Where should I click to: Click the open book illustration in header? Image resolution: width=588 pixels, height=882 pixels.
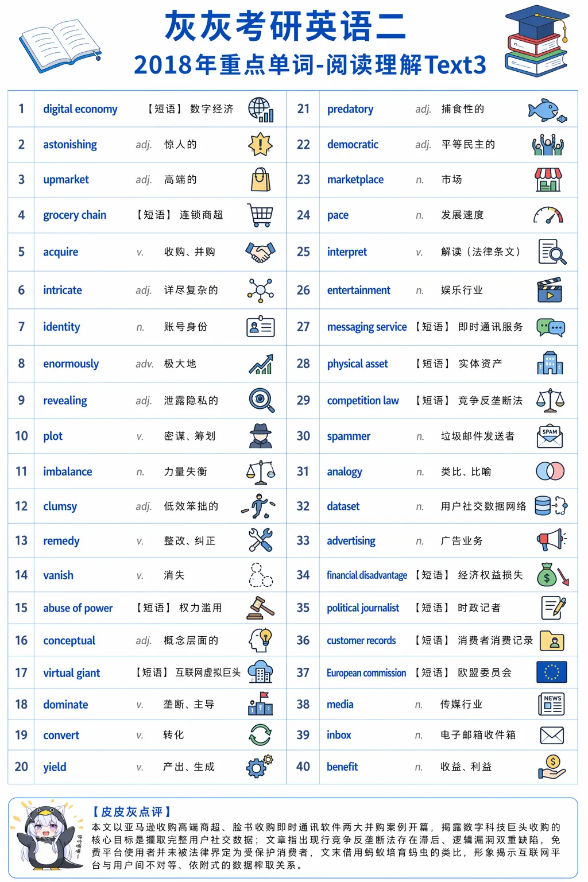(60, 46)
